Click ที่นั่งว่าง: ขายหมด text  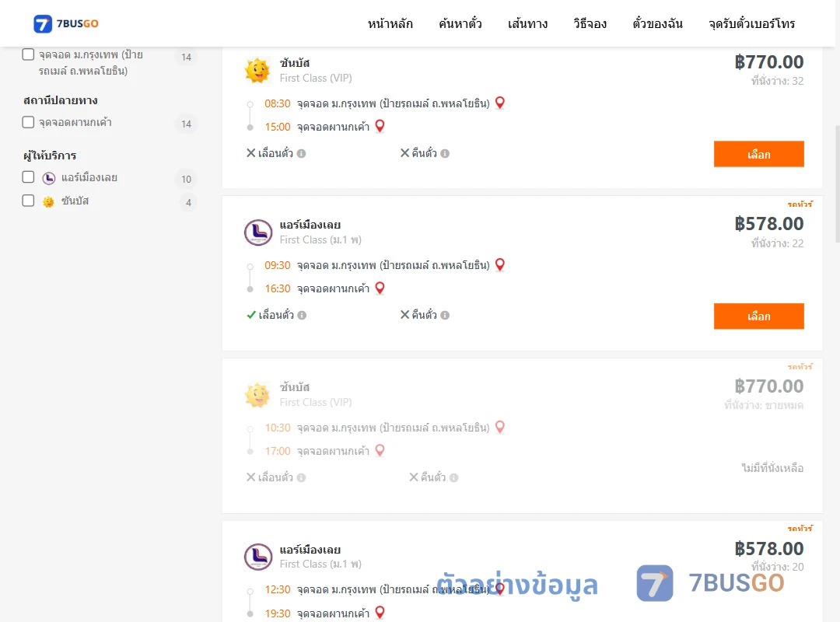(x=764, y=405)
